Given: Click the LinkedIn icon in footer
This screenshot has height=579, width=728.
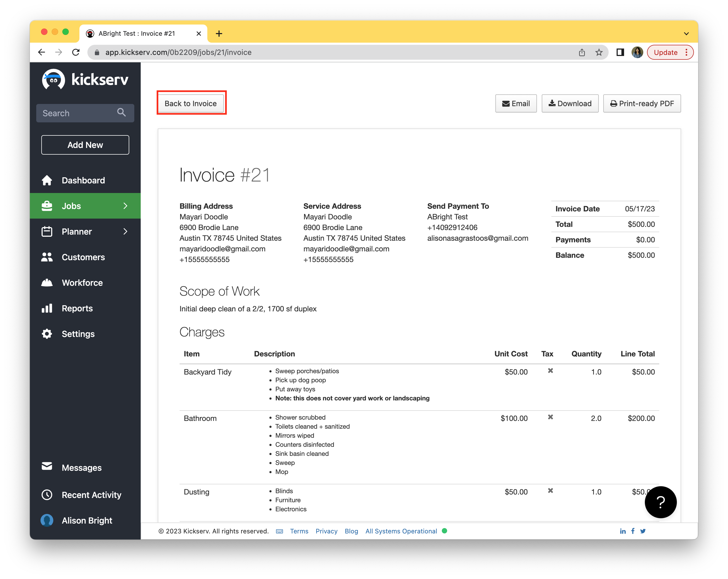Looking at the screenshot, I should 623,531.
